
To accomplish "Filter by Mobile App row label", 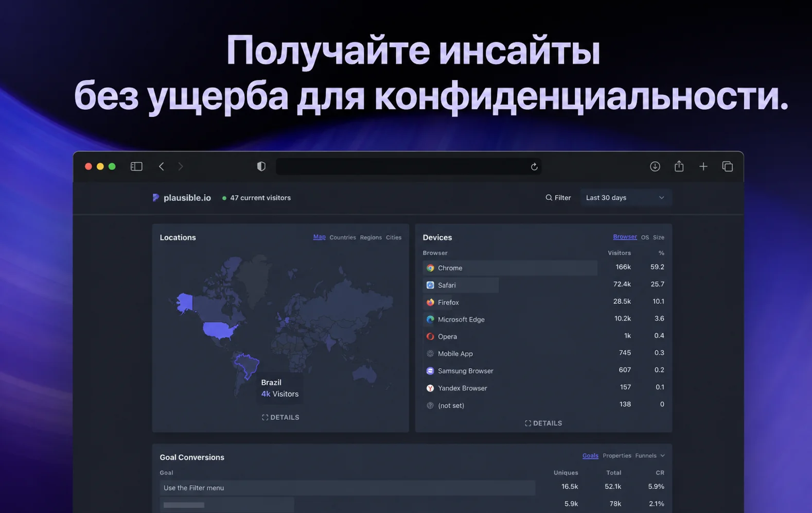I will pos(455,354).
